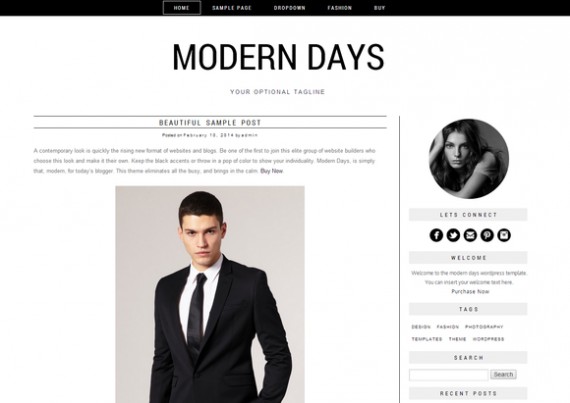Click the email envelope icon
570x403 pixels.
tap(470, 235)
